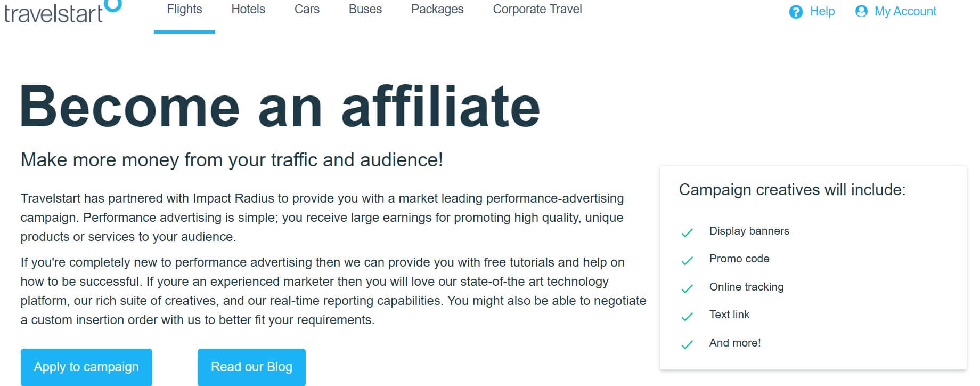The image size is (980, 386).
Task: Click the Become an affiliate heading
Action: [280, 107]
